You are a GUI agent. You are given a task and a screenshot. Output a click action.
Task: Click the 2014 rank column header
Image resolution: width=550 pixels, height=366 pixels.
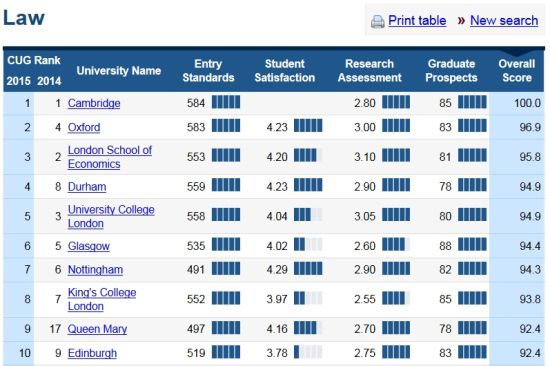tap(49, 81)
